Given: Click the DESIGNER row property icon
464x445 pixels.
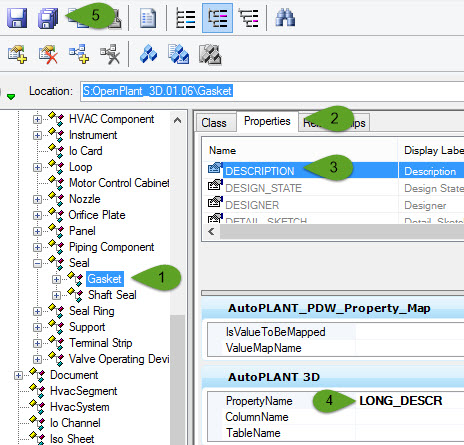Looking at the screenshot, I should click(215, 202).
